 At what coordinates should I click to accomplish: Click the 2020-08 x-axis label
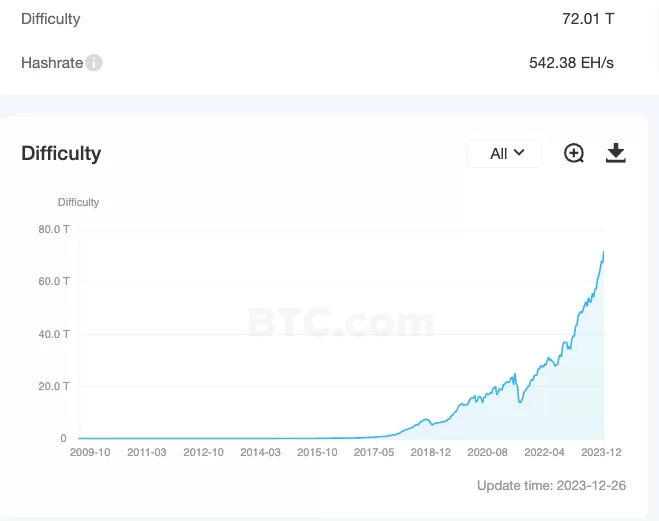(489, 452)
